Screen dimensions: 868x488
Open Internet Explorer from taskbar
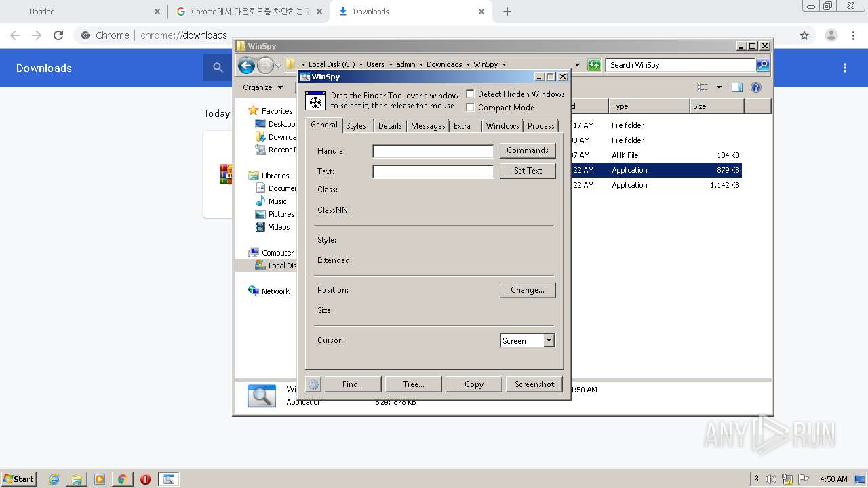click(x=54, y=479)
